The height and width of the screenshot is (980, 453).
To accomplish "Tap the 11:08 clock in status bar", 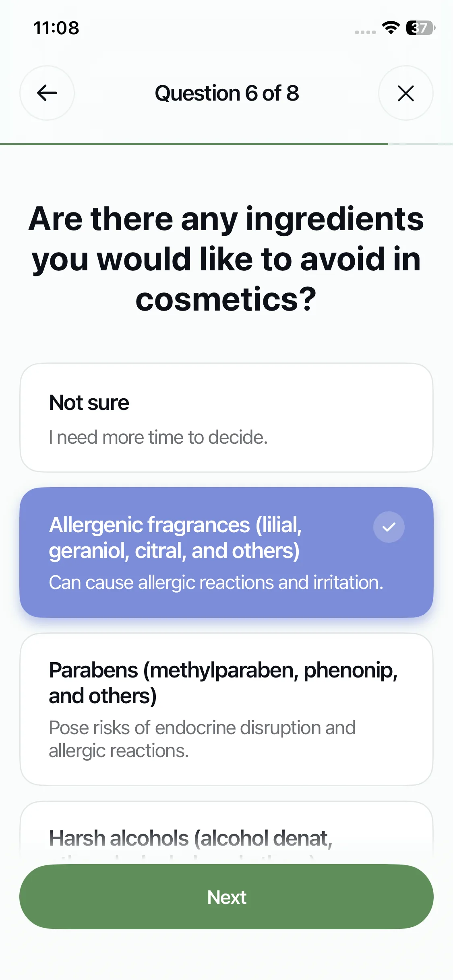I will 56,28.
